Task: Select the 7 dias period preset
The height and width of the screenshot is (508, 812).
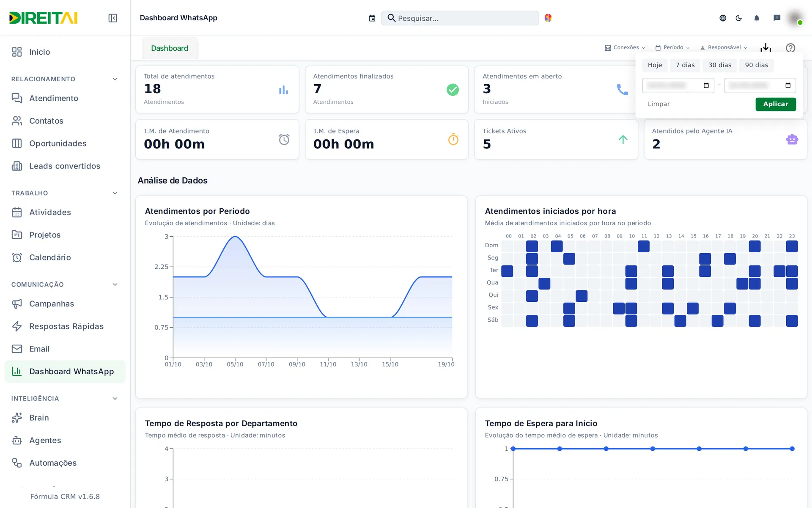Action: (685, 65)
